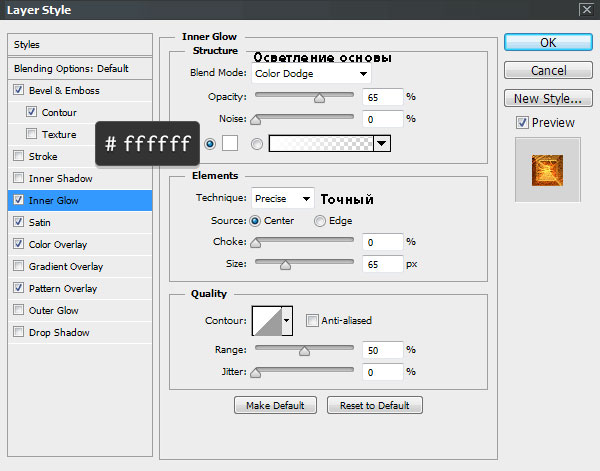This screenshot has height=471, width=600.
Task: Click the white glow color swatch
Action: (x=230, y=143)
